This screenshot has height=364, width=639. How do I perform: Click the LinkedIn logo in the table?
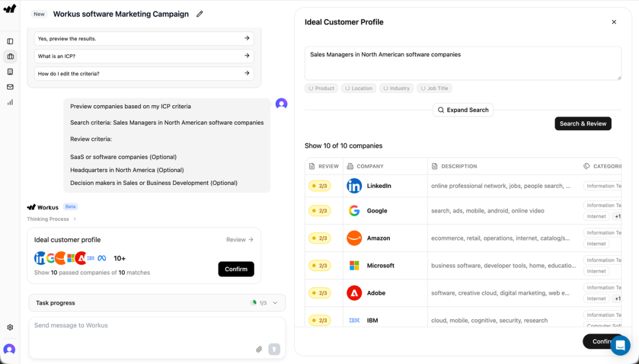pos(354,186)
